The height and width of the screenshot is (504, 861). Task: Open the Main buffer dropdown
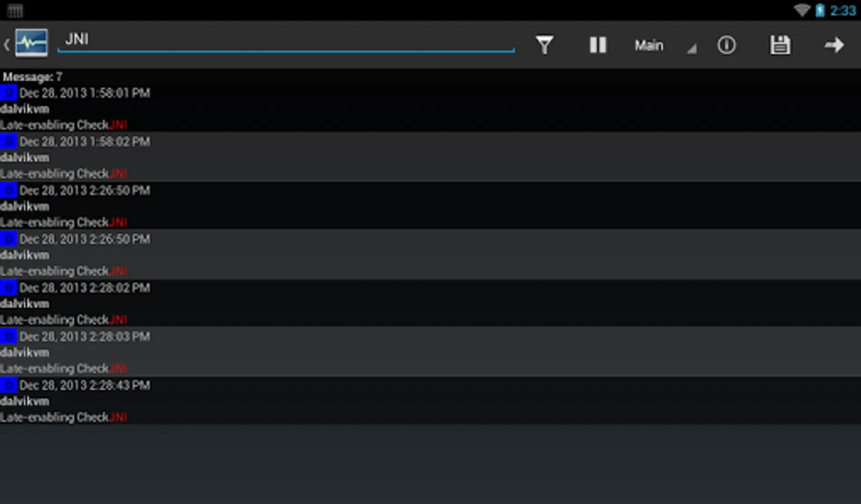(x=664, y=45)
